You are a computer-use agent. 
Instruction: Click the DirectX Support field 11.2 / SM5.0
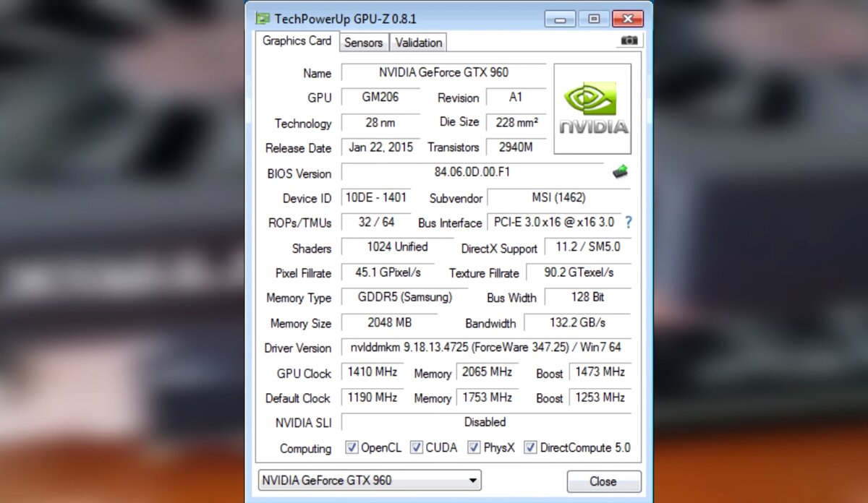(x=587, y=247)
